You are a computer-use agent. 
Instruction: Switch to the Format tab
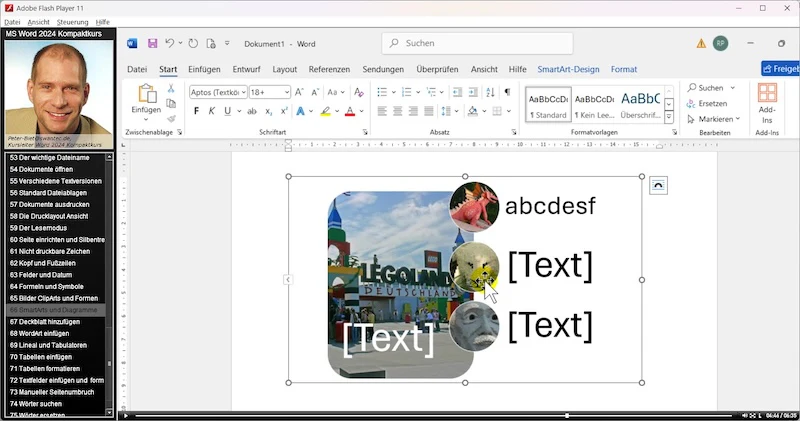pyautogui.click(x=624, y=69)
